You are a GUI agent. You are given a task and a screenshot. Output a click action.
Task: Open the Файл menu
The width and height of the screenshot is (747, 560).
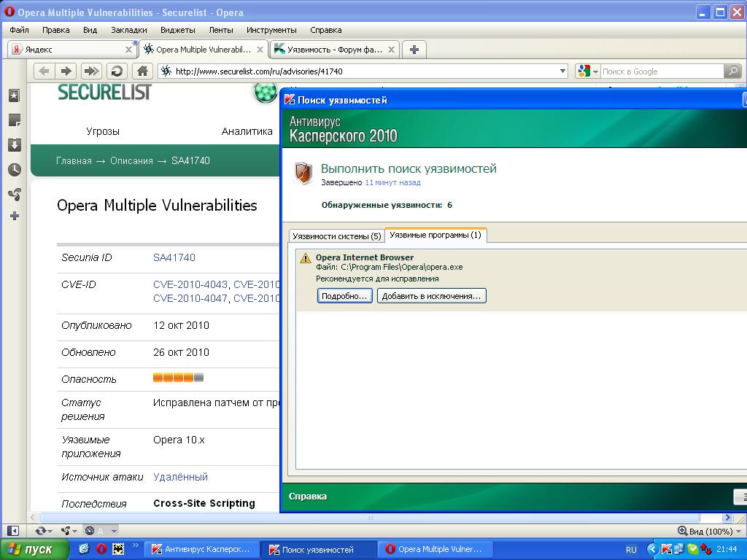(x=19, y=30)
